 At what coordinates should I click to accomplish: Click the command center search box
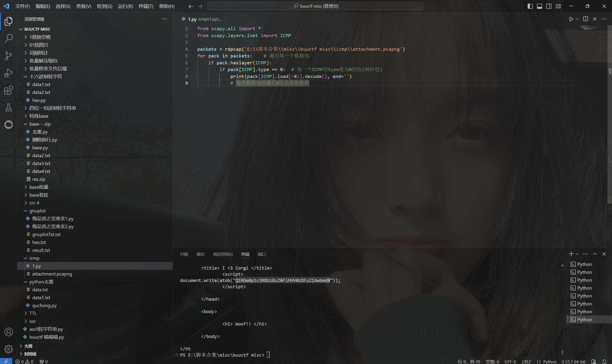(x=315, y=6)
